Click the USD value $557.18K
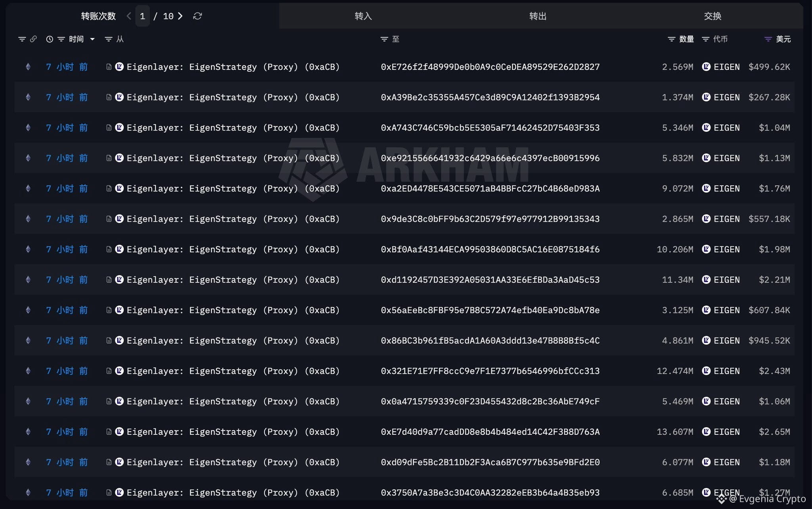Screen dimensions: 812x509 click(x=769, y=219)
